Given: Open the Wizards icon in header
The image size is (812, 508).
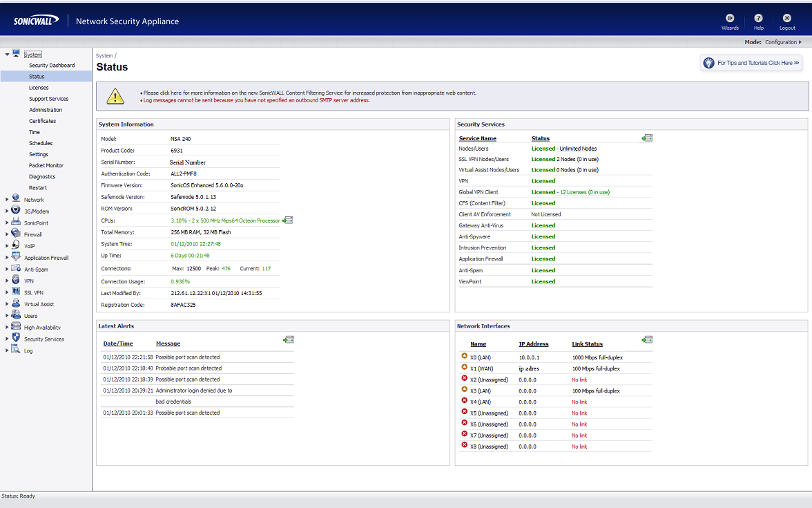Looking at the screenshot, I should (730, 18).
